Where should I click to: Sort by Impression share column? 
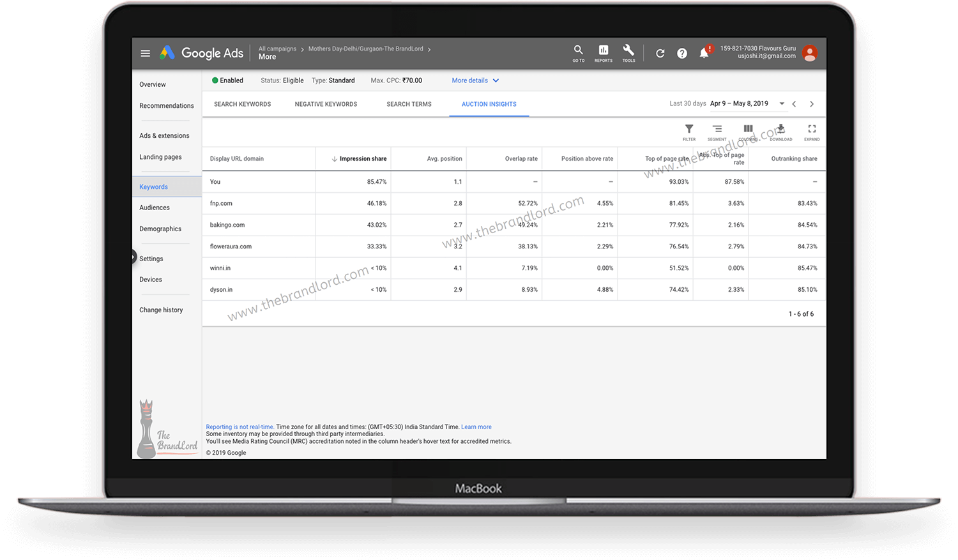click(x=359, y=159)
